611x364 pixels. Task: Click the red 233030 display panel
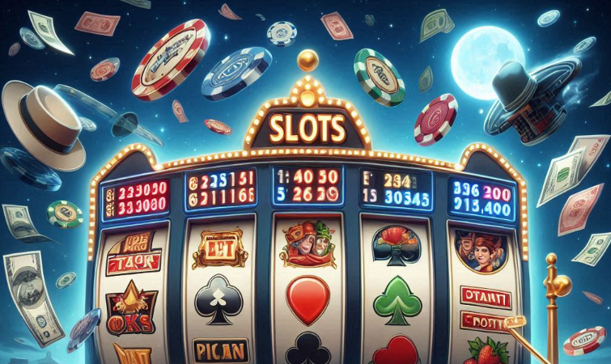136,198
